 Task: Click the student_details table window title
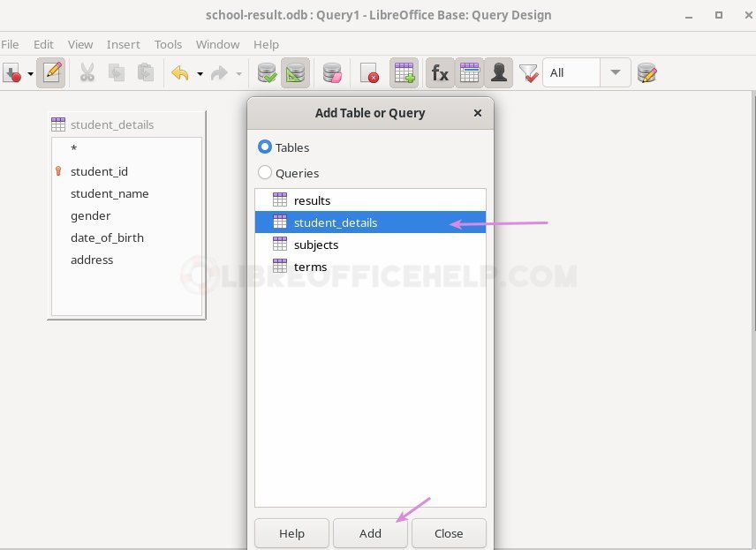(x=112, y=124)
